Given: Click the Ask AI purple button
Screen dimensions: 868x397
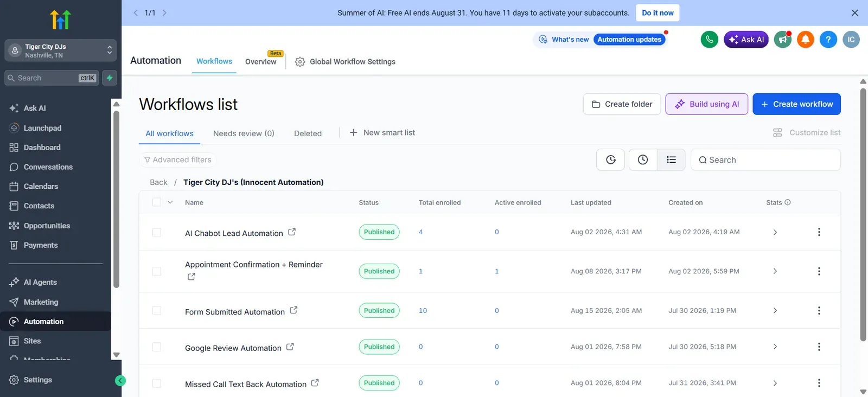Looking at the screenshot, I should click(746, 40).
